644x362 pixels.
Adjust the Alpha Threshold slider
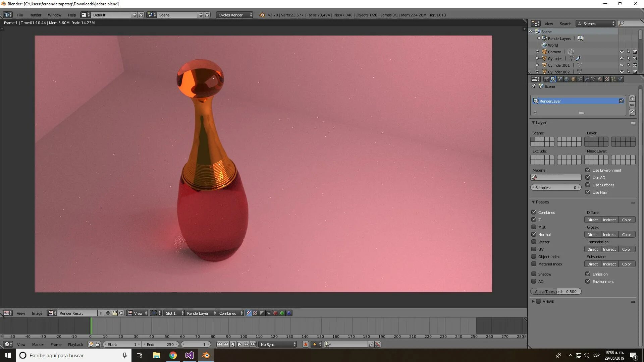click(x=556, y=291)
